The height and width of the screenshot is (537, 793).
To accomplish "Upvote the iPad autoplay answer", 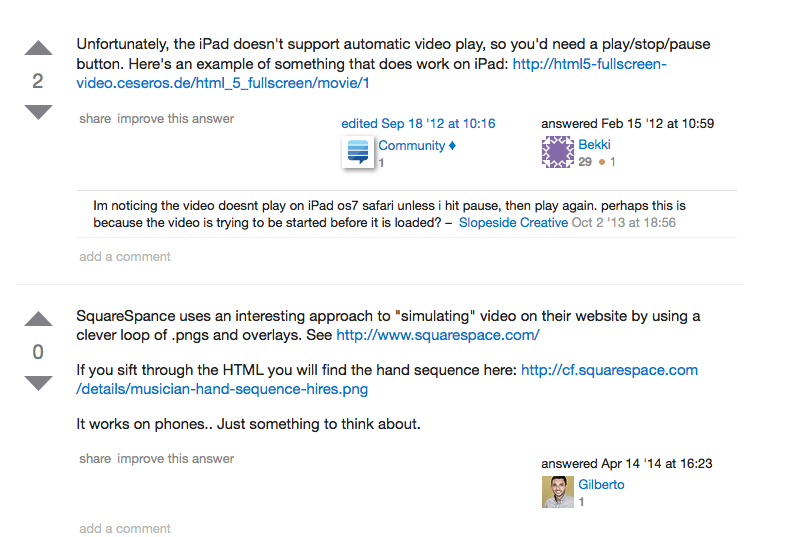I will click(x=38, y=48).
